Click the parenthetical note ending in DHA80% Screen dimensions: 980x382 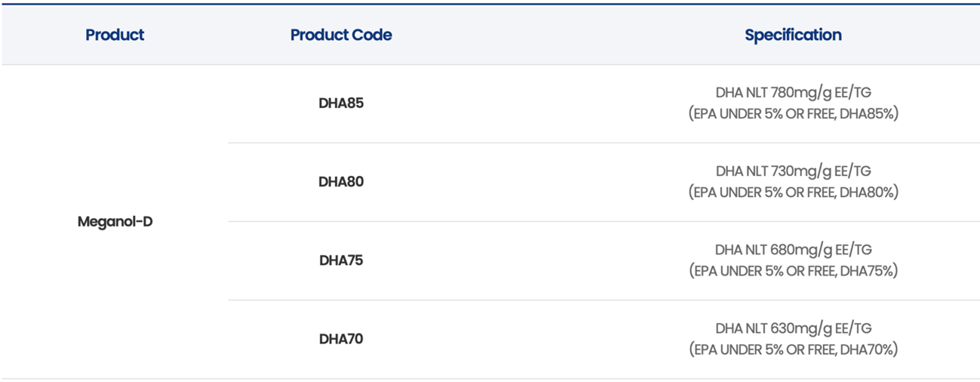pos(793,193)
